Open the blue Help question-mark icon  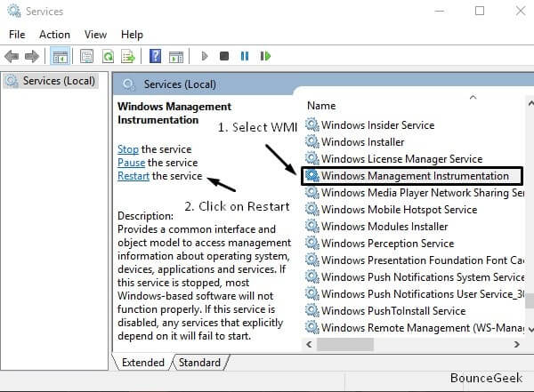155,56
